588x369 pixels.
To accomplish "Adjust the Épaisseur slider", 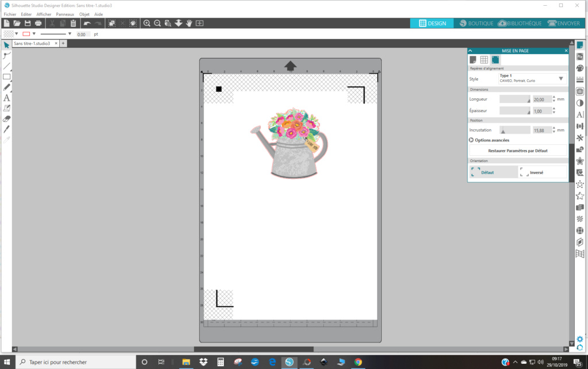I will point(514,111).
